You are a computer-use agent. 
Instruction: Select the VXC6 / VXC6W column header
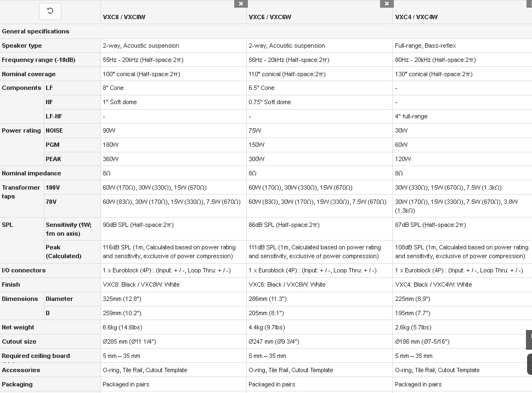270,17
